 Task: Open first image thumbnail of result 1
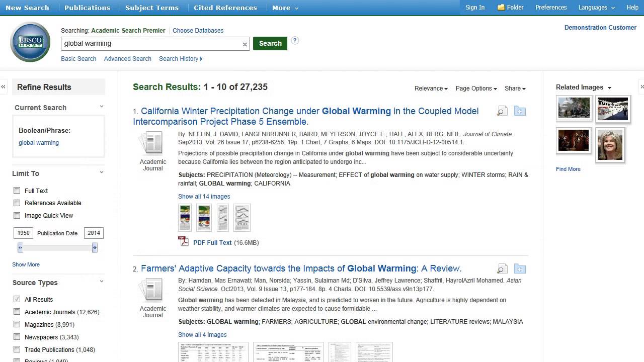click(x=185, y=218)
